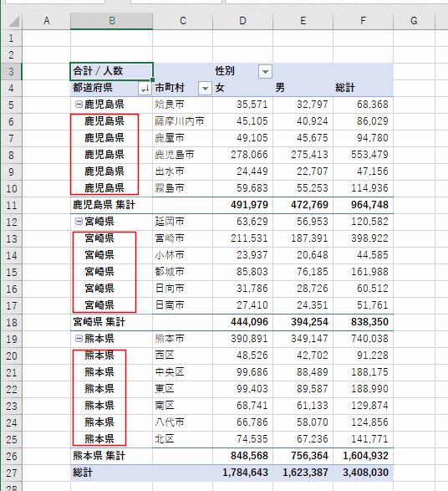This screenshot has width=448, height=491.
Task: Select column G header
Action: [414, 21]
